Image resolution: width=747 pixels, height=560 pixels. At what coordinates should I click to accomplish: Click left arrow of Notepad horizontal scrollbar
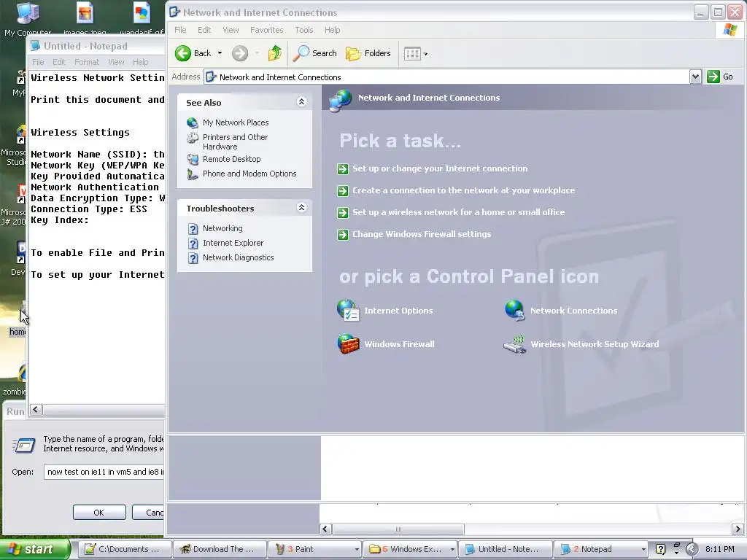click(x=36, y=410)
